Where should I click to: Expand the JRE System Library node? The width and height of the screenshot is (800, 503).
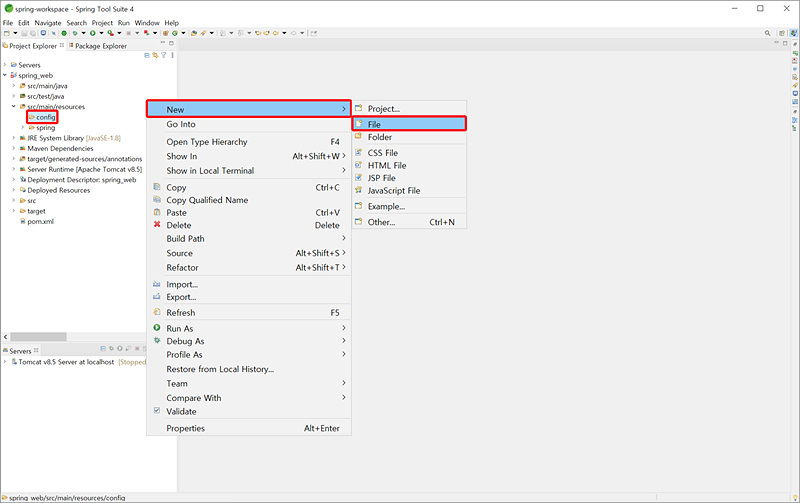14,138
